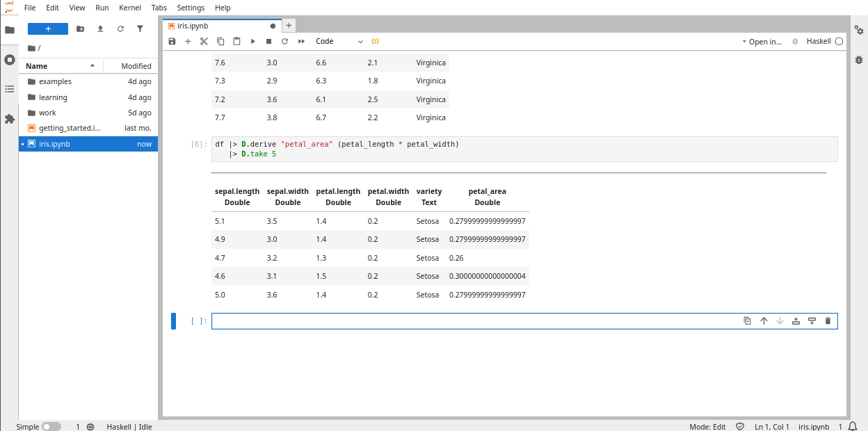Create a new folder in file browser
This screenshot has height=431, width=868.
[80, 29]
